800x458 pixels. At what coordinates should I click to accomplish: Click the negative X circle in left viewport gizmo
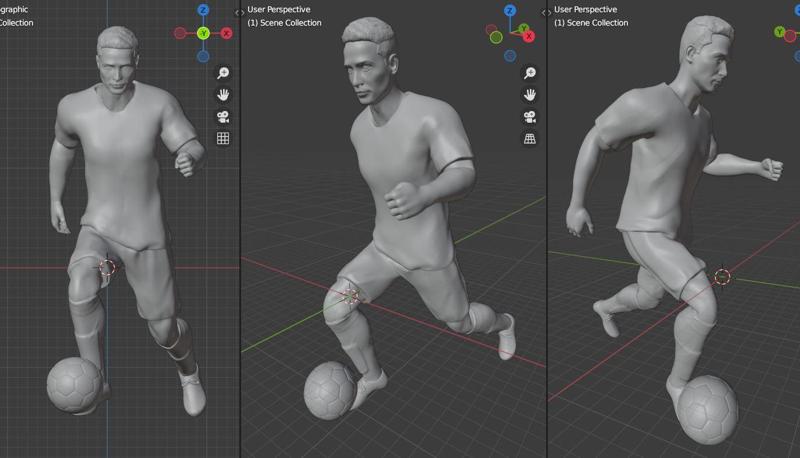coord(180,33)
